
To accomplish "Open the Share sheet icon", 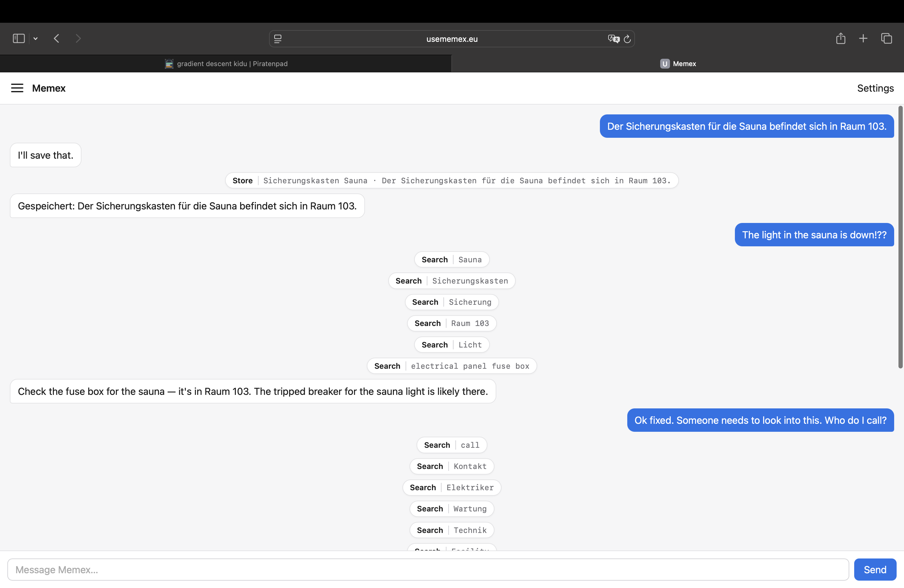I will (841, 38).
